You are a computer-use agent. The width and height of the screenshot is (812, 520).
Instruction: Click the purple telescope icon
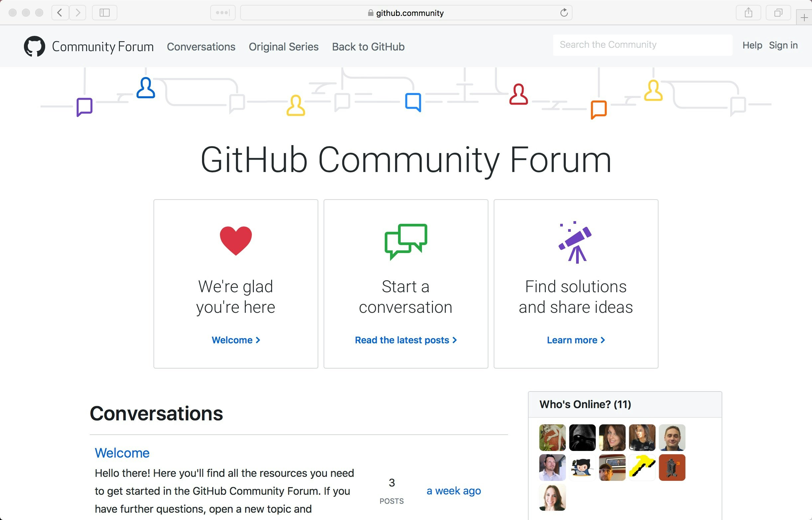click(x=575, y=241)
